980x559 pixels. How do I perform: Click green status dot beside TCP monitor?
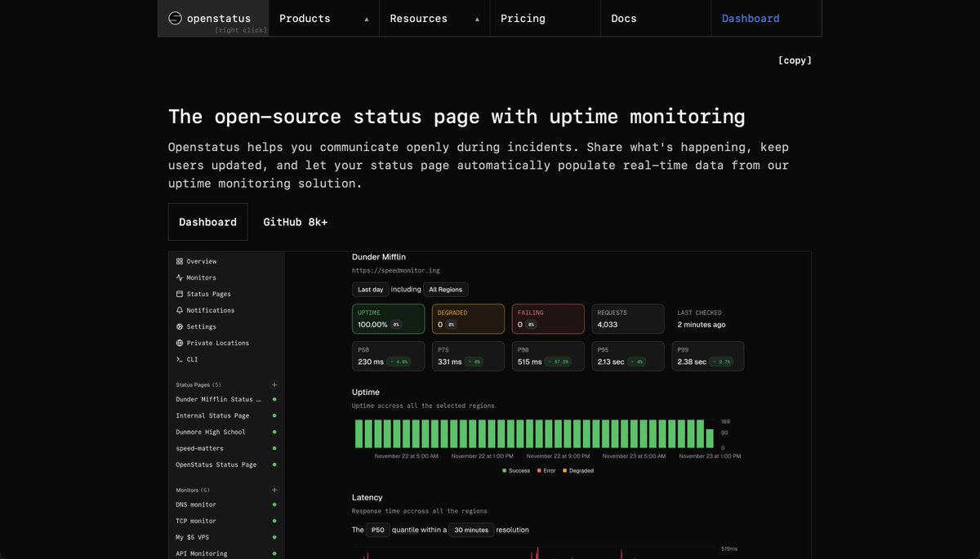(x=274, y=521)
